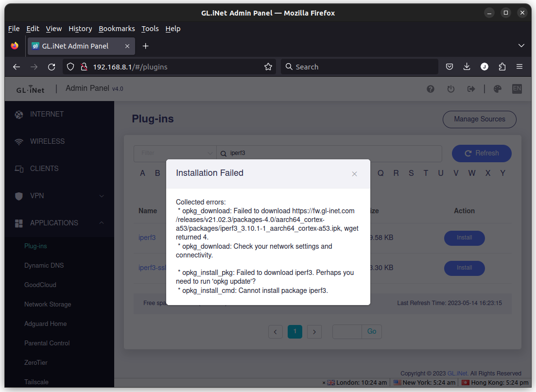Filter plug-ins by letter A

pos(142,173)
